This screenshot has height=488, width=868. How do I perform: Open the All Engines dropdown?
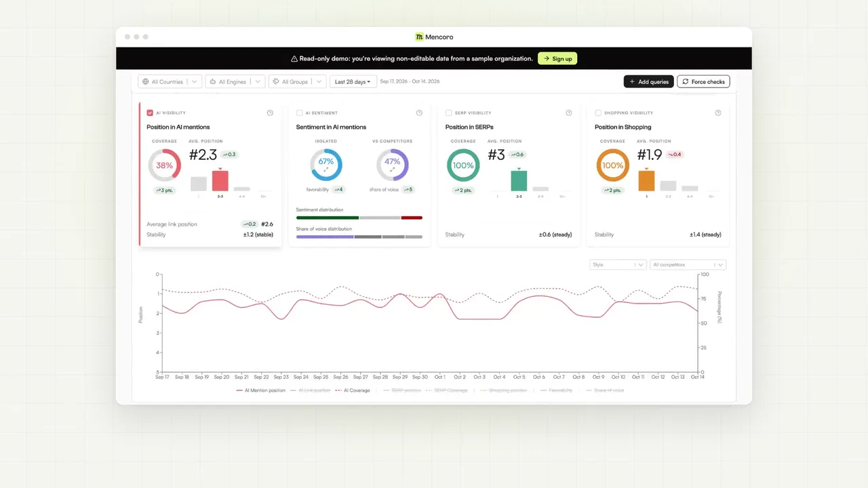point(235,82)
